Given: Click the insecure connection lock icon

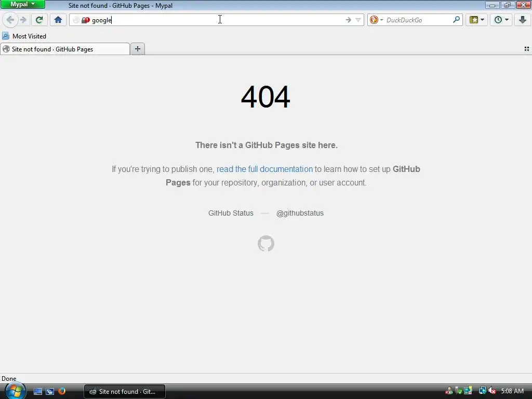Looking at the screenshot, I should coord(86,20).
